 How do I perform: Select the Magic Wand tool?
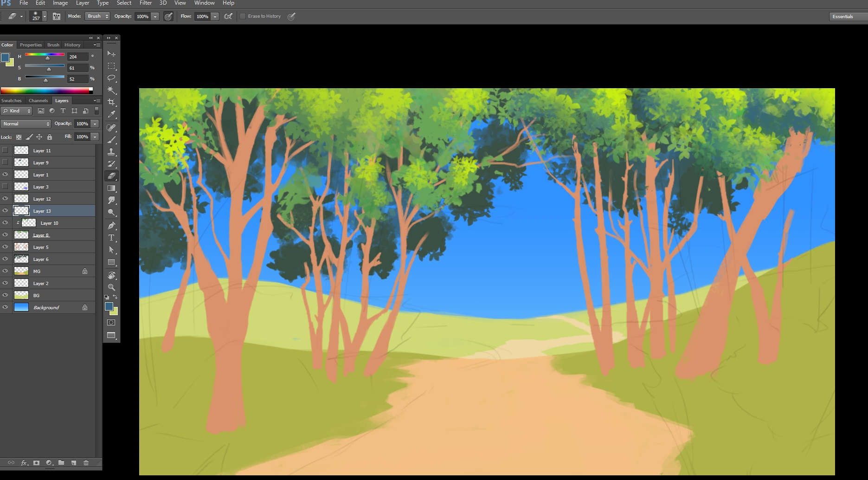[x=111, y=90]
